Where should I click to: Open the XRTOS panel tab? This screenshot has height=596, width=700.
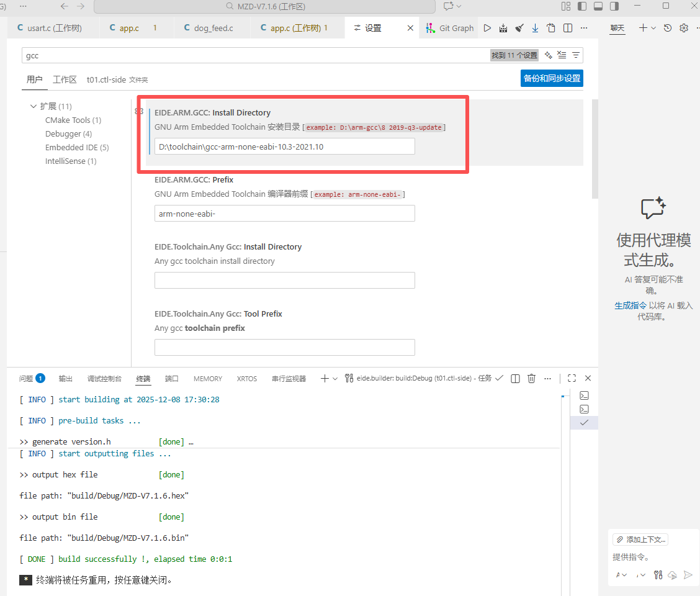click(x=247, y=379)
